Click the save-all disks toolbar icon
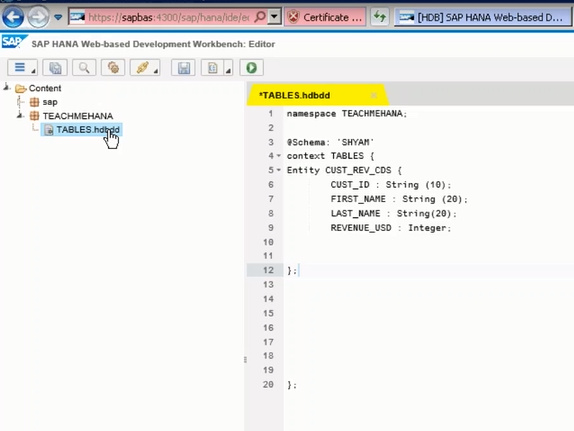Screen dimensions: 574x431 pyautogui.click(x=55, y=68)
